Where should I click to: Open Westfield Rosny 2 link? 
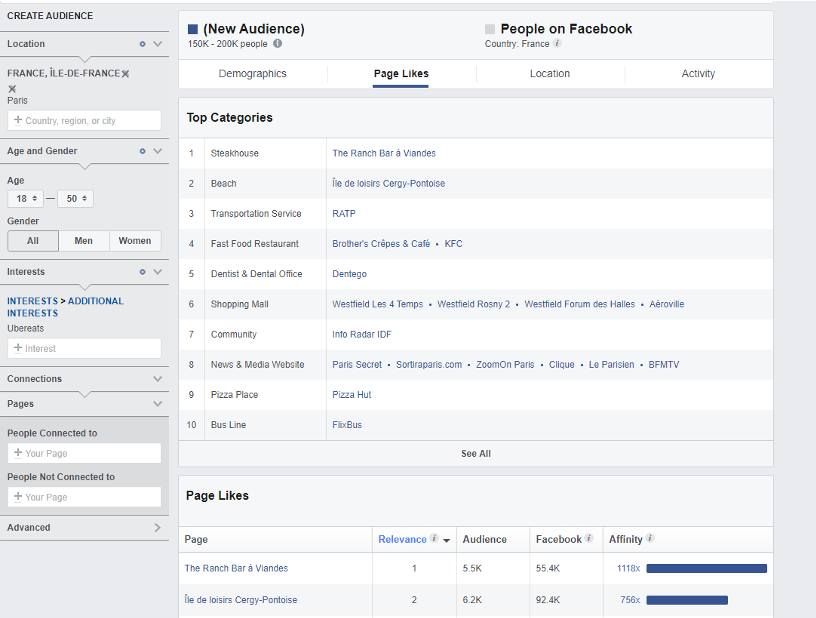click(474, 304)
